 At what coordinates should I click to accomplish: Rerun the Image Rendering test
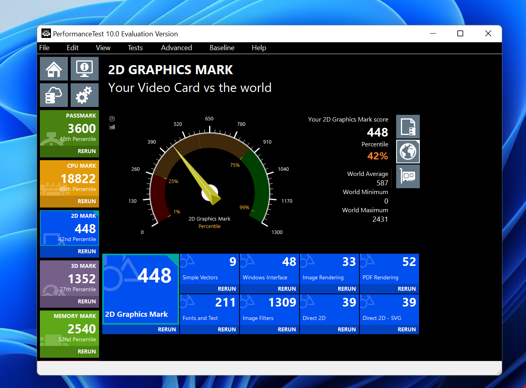tap(347, 289)
